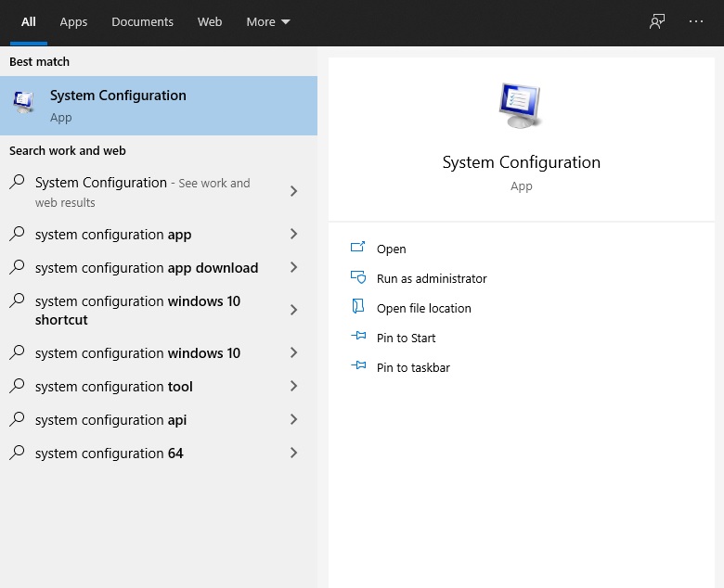Select 'system configuration app' suggestion text
This screenshot has height=588, width=724.
click(113, 235)
